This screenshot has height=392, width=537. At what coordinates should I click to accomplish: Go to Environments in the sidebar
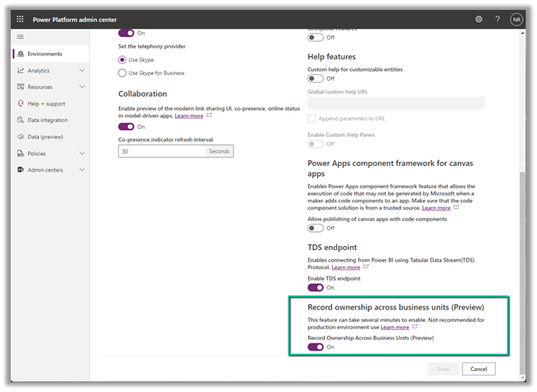(x=45, y=54)
